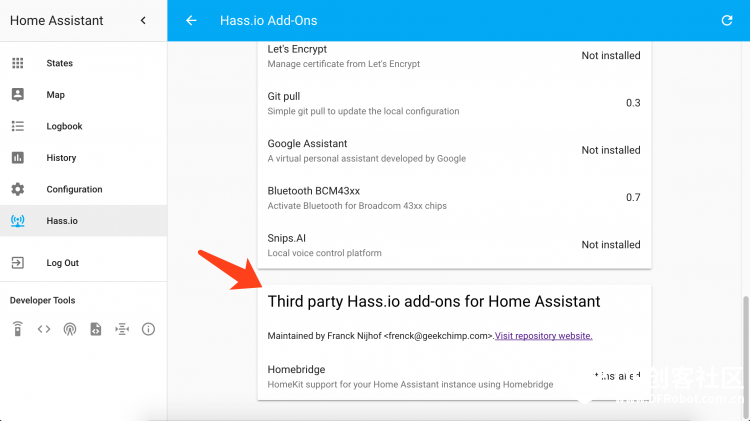This screenshot has height=421, width=750.
Task: Click the Configuration gear icon
Action: [x=18, y=189]
